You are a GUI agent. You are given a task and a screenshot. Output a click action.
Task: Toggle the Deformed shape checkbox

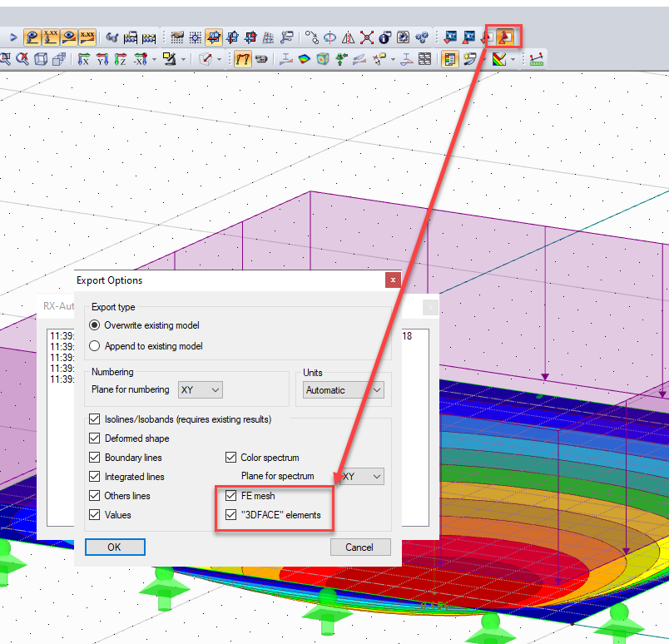click(94, 438)
